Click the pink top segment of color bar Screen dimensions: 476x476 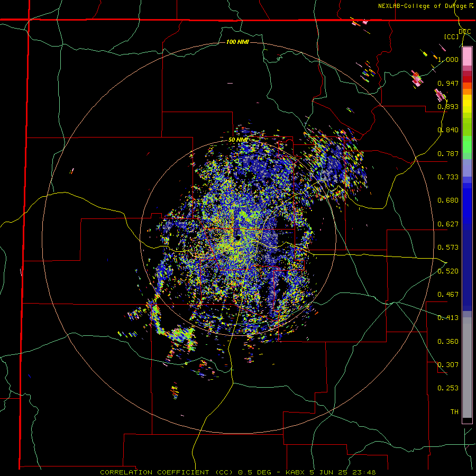coord(467,57)
